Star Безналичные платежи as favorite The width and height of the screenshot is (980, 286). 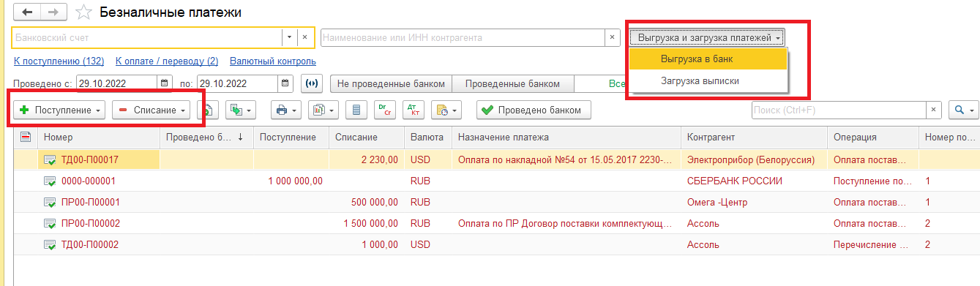tap(84, 12)
